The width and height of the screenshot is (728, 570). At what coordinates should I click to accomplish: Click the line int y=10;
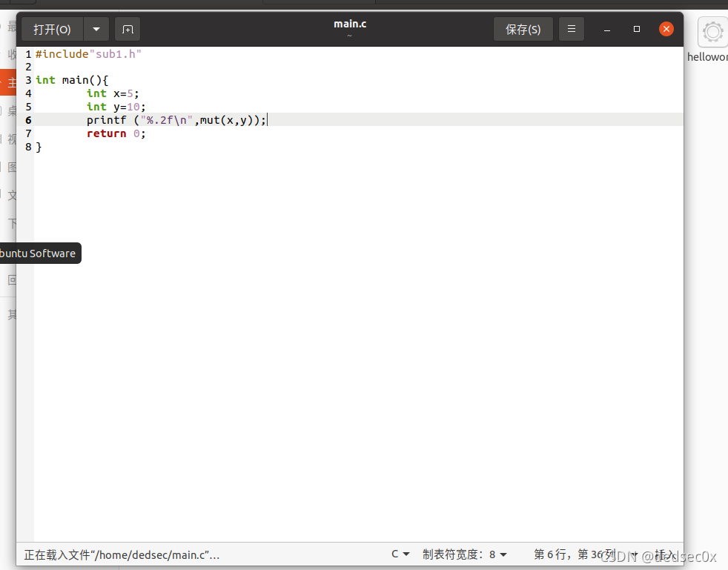point(116,107)
